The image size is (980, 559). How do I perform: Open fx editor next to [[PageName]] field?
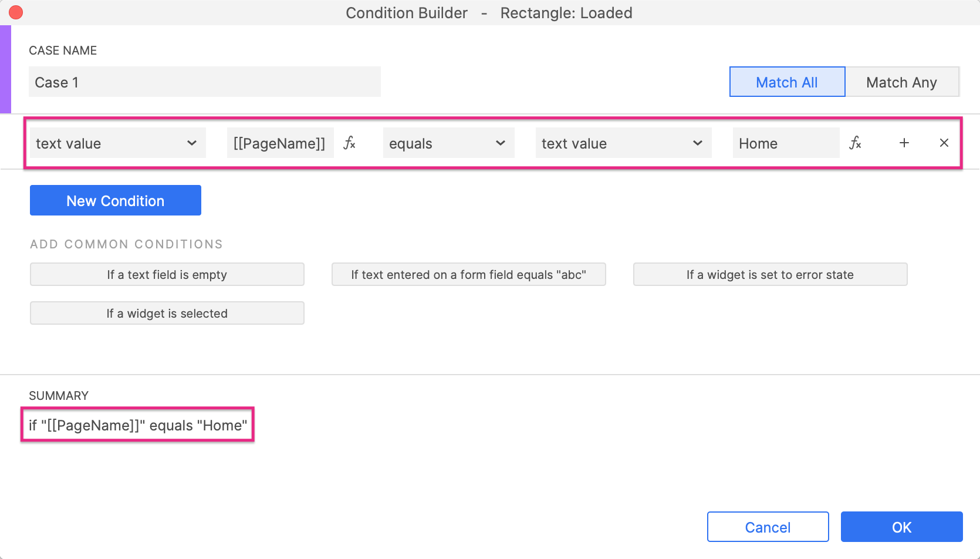coord(350,143)
